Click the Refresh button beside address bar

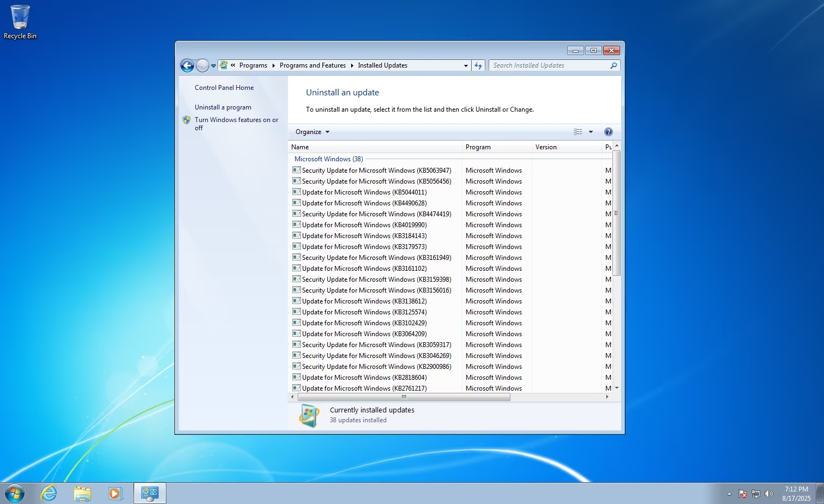(478, 65)
